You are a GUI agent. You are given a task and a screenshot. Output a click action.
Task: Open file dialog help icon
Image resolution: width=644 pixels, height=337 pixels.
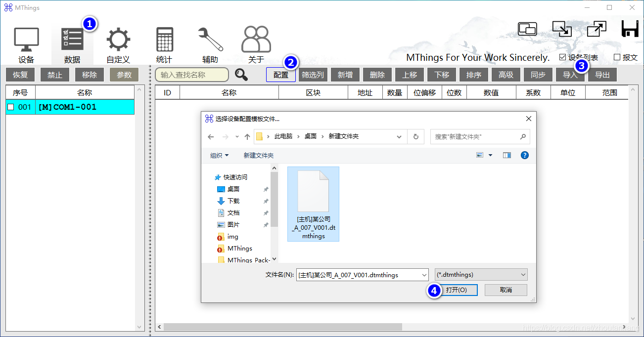click(525, 155)
